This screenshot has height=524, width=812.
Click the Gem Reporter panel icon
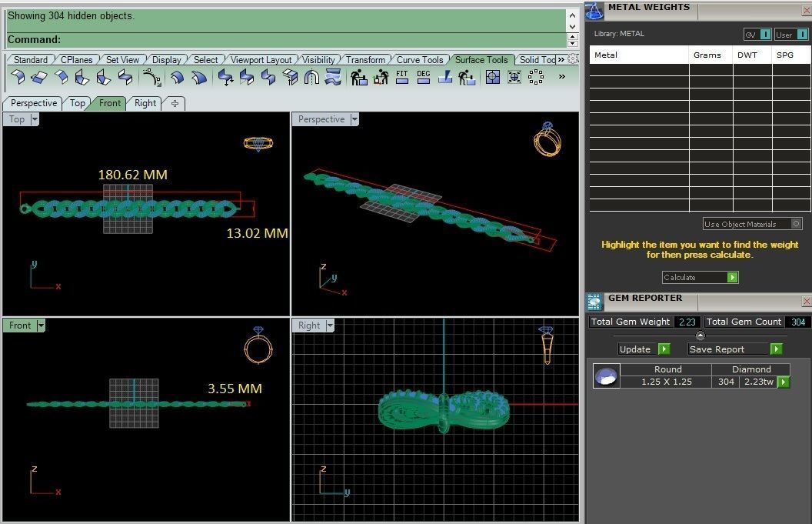[x=594, y=302]
